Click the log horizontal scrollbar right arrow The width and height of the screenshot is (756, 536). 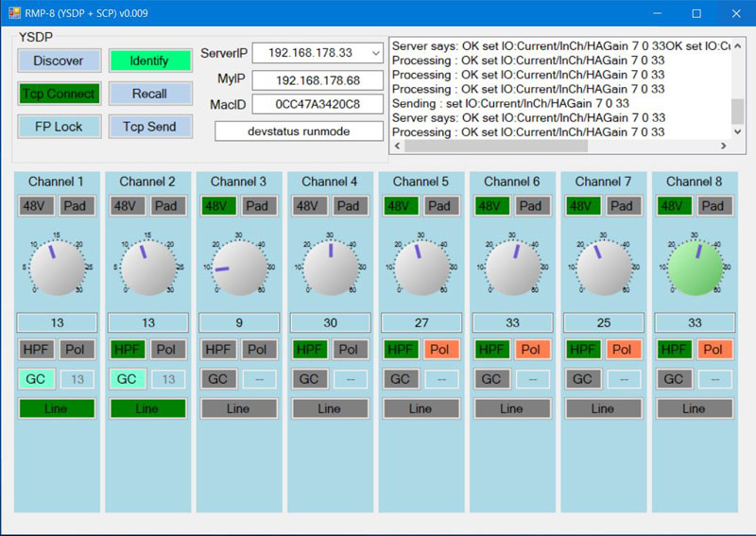(x=723, y=146)
